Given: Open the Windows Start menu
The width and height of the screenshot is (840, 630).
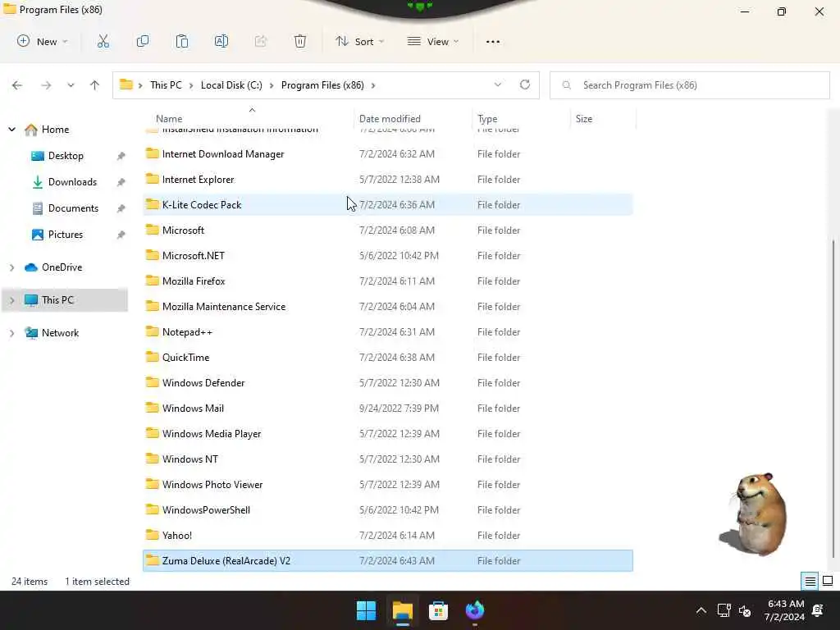Looking at the screenshot, I should point(367,610).
